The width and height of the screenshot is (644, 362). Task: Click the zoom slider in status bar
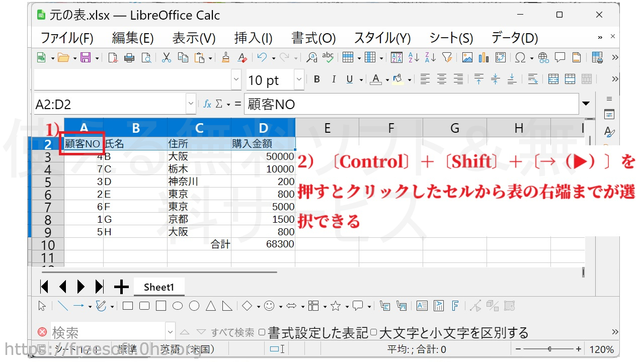(549, 349)
